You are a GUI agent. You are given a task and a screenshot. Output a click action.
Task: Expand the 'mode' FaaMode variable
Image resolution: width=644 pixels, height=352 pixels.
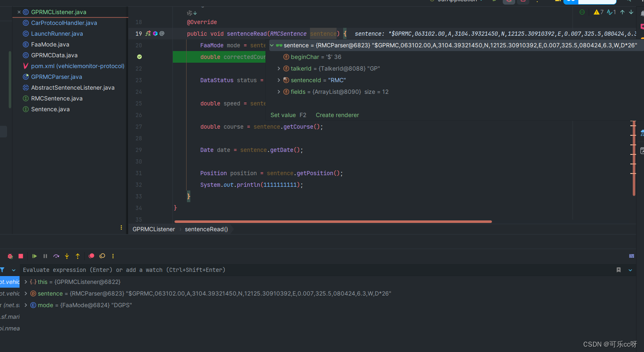(x=26, y=305)
